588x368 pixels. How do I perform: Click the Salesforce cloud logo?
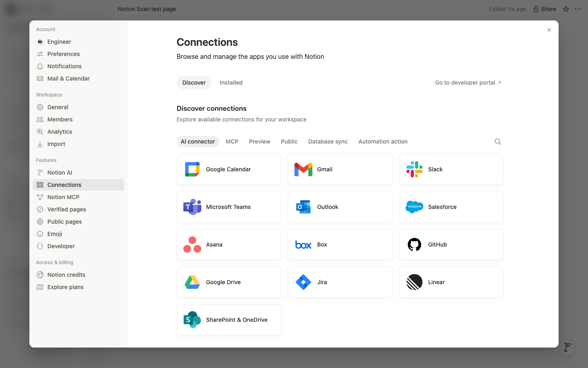click(x=414, y=207)
